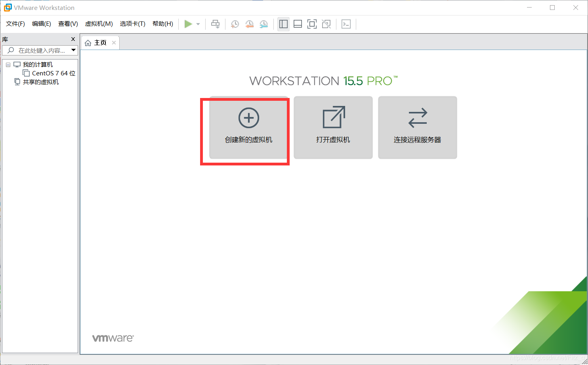Open the 选项卡(T) menu
The image size is (588, 365).
coord(133,24)
